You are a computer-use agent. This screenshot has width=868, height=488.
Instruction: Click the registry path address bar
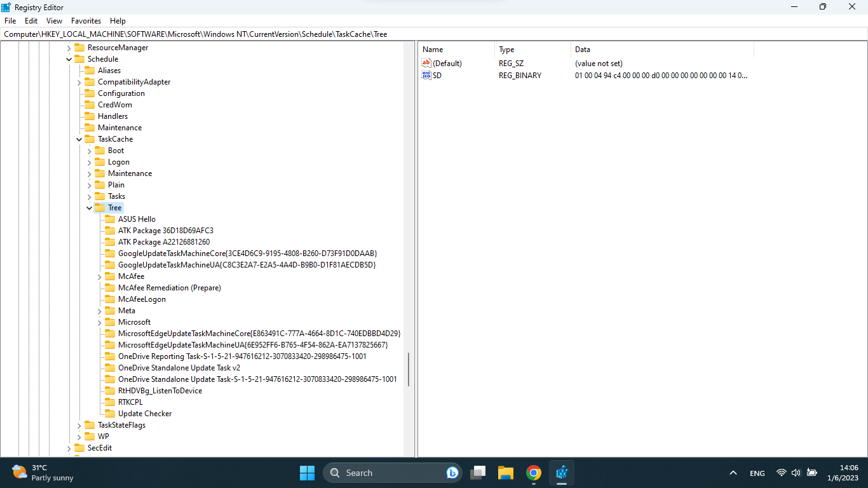coord(434,34)
